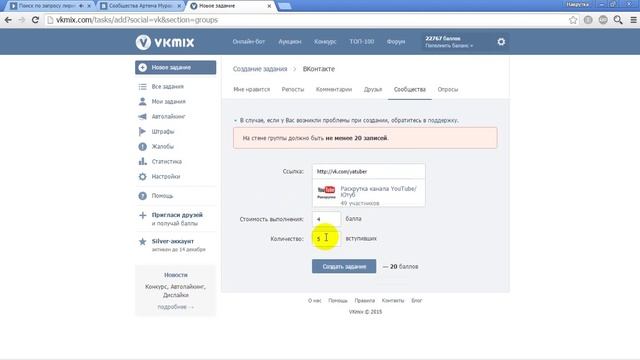Click the question icon beside Помощь
Image resolution: width=640 pixels, height=360 pixels.
[x=142, y=196]
